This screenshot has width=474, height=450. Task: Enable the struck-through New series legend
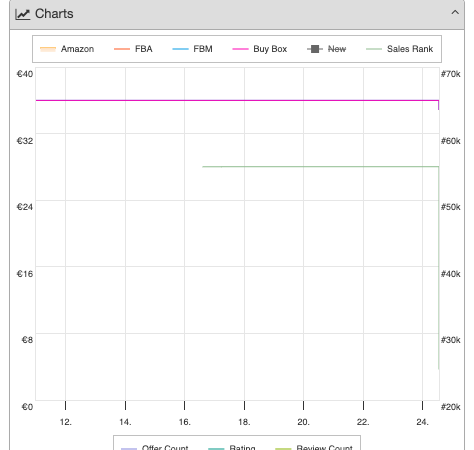[326, 49]
